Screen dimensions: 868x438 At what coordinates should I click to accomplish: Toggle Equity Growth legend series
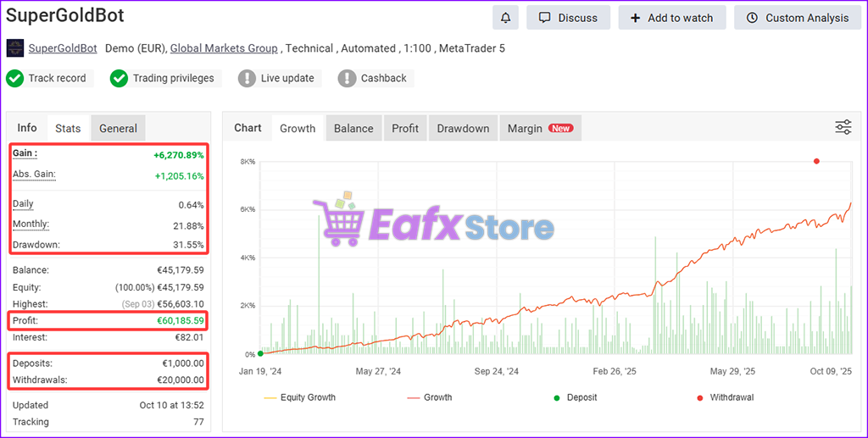[300, 397]
